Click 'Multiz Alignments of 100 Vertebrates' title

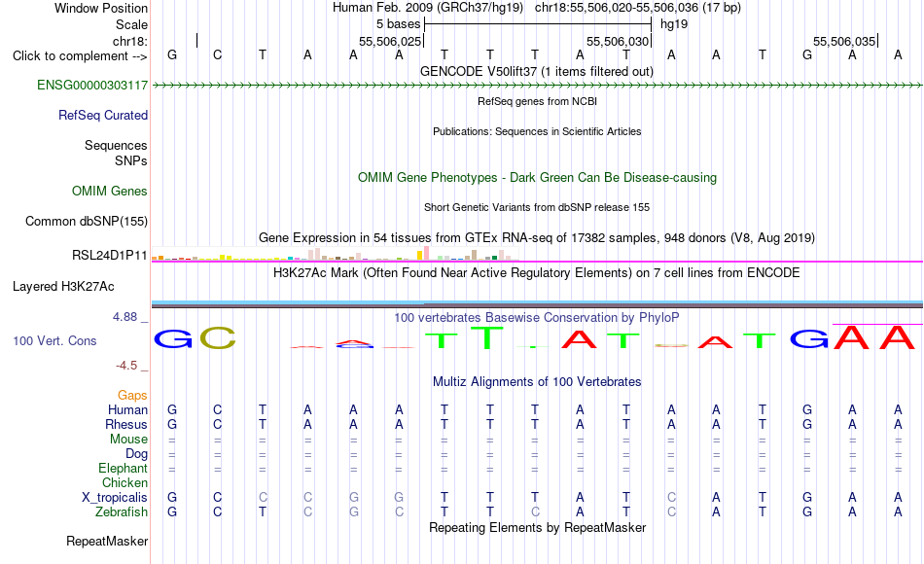click(x=537, y=382)
